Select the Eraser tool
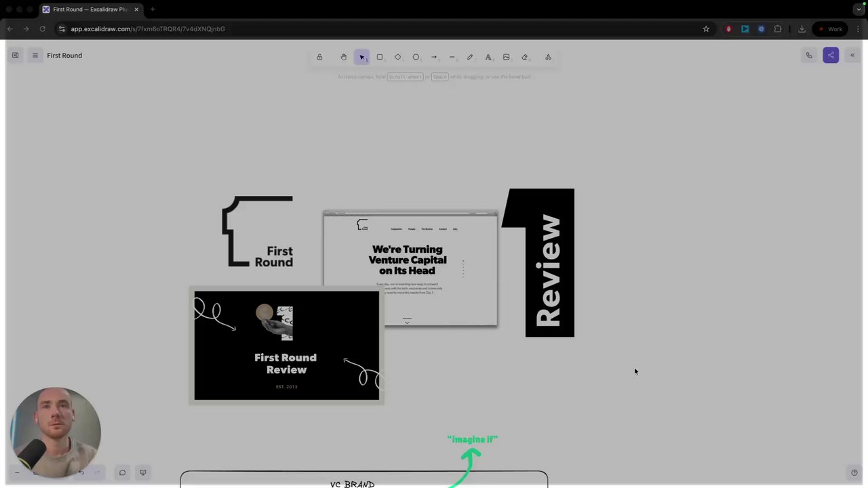 point(524,57)
